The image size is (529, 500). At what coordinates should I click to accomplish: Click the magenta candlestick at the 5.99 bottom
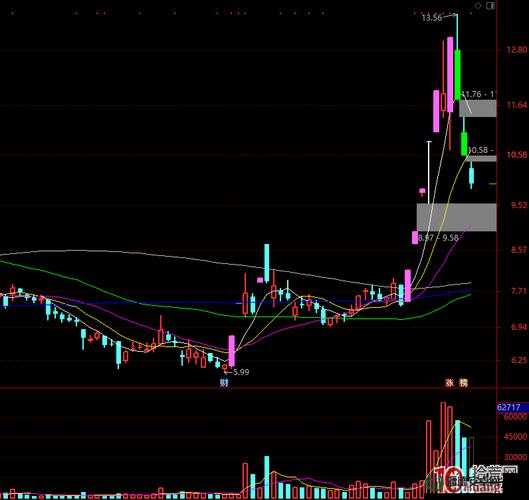tap(231, 351)
